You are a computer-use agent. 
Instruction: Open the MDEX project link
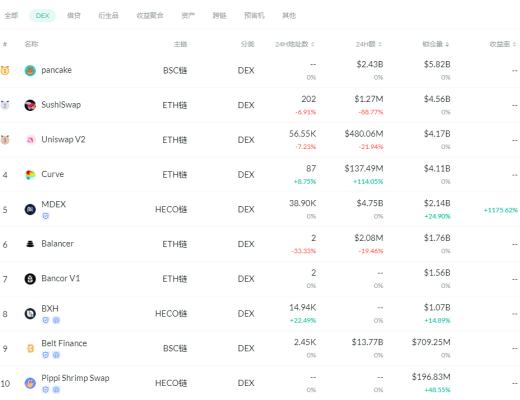click(x=54, y=204)
